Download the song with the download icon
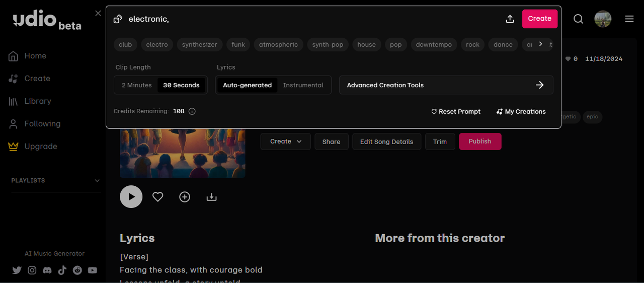This screenshot has width=644, height=283. pyautogui.click(x=211, y=197)
